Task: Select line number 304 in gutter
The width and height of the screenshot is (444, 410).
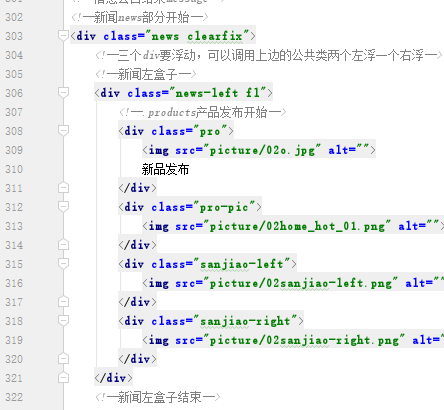Action: point(14,55)
